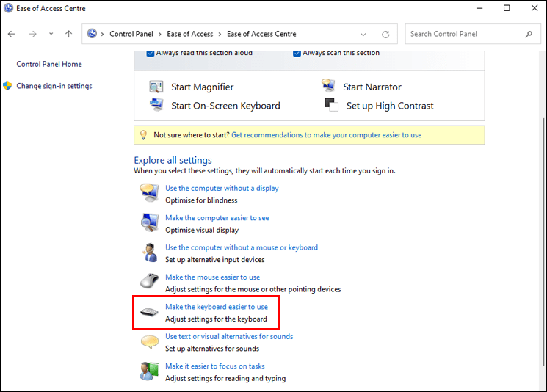Click the Magnifier icon
Viewport: 547px width, 392px height.
[156, 87]
